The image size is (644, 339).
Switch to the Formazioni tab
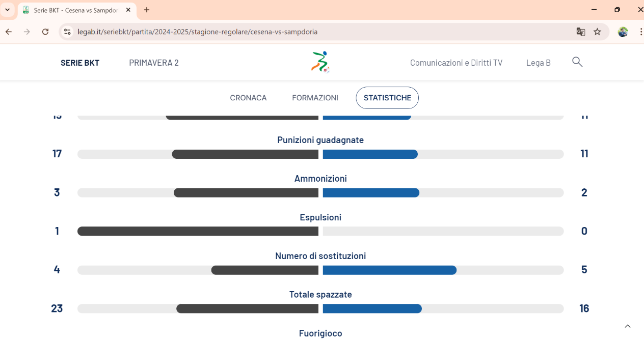point(315,98)
